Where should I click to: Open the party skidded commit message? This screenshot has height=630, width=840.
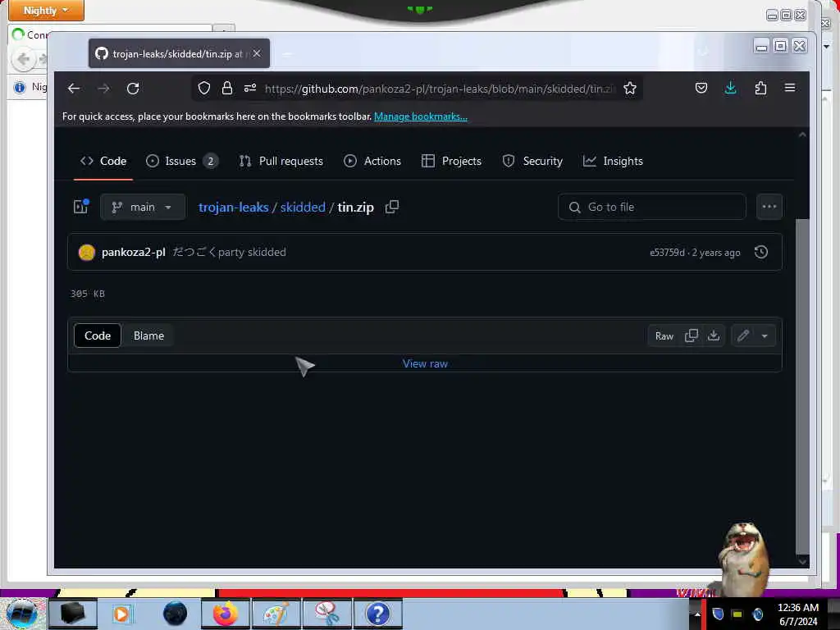pyautogui.click(x=230, y=253)
